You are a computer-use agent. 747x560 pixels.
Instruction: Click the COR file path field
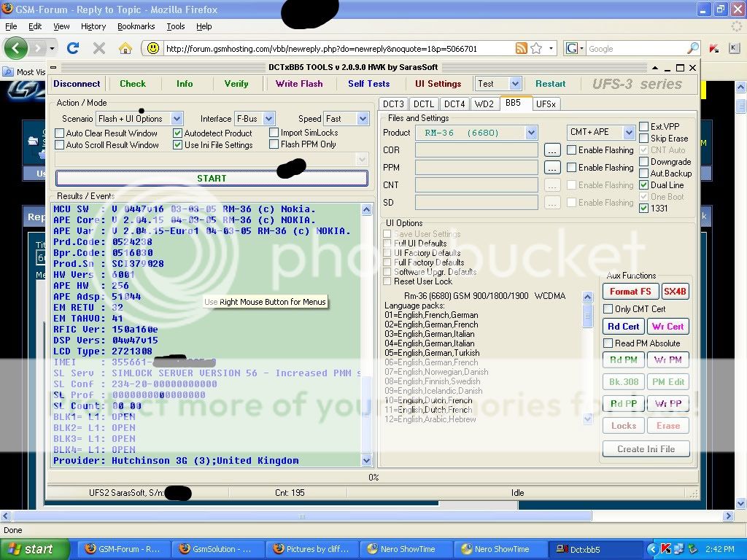[476, 150]
